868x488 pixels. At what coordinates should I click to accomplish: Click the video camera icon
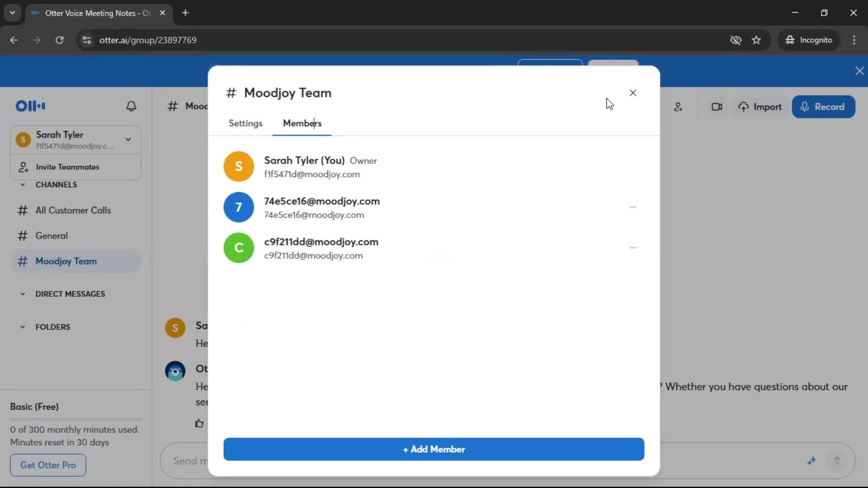click(x=717, y=107)
